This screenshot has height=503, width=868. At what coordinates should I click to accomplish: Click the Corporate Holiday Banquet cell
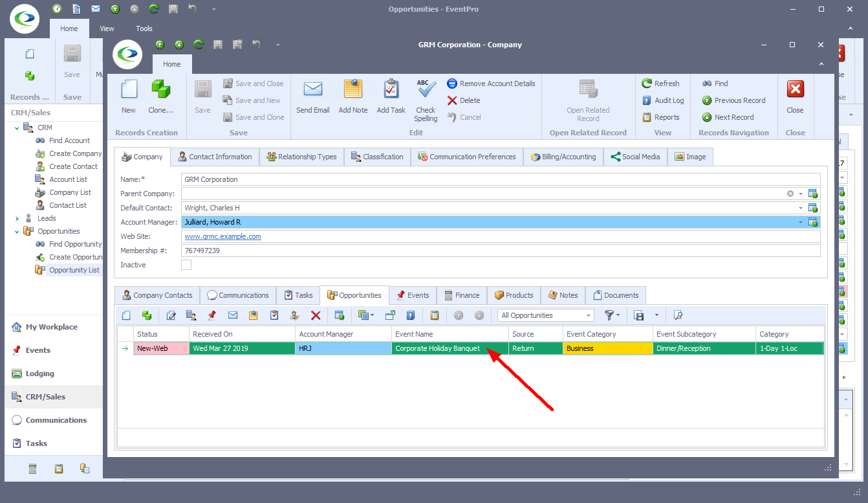[450, 348]
